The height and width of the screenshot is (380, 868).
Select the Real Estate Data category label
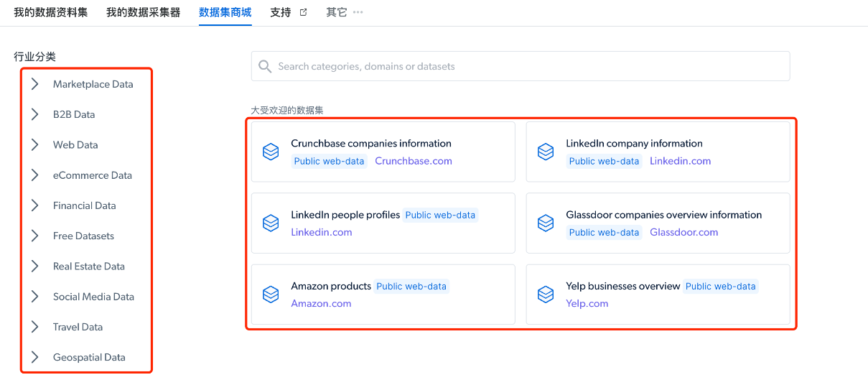click(89, 266)
